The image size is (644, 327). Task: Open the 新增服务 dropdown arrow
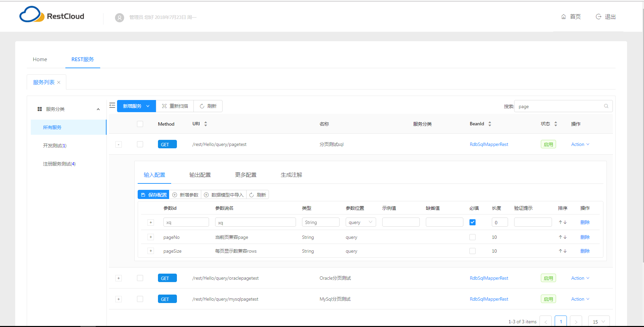click(x=148, y=106)
